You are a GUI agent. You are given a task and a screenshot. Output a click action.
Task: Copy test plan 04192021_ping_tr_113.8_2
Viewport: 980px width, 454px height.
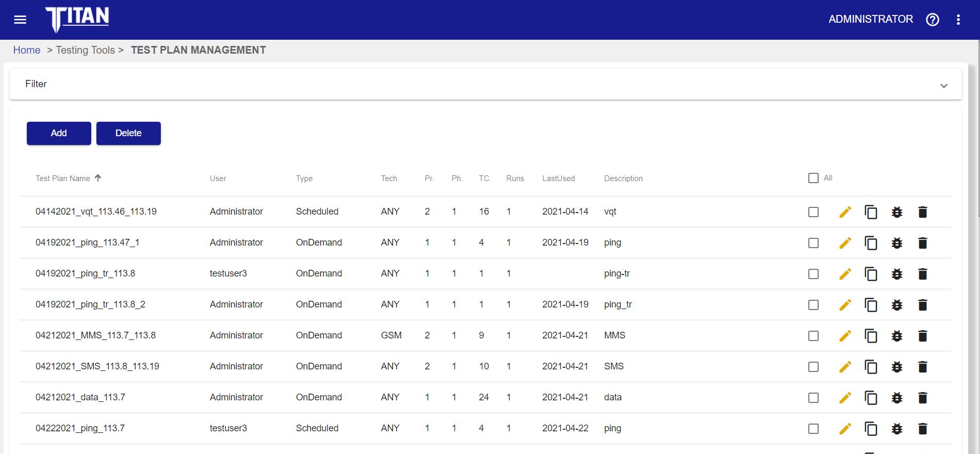871,305
